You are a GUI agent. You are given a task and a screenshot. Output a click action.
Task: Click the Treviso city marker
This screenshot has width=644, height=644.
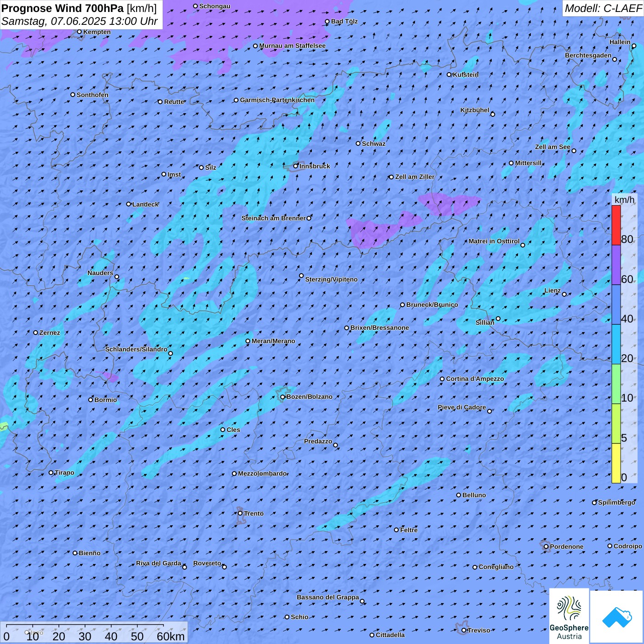pos(464,630)
